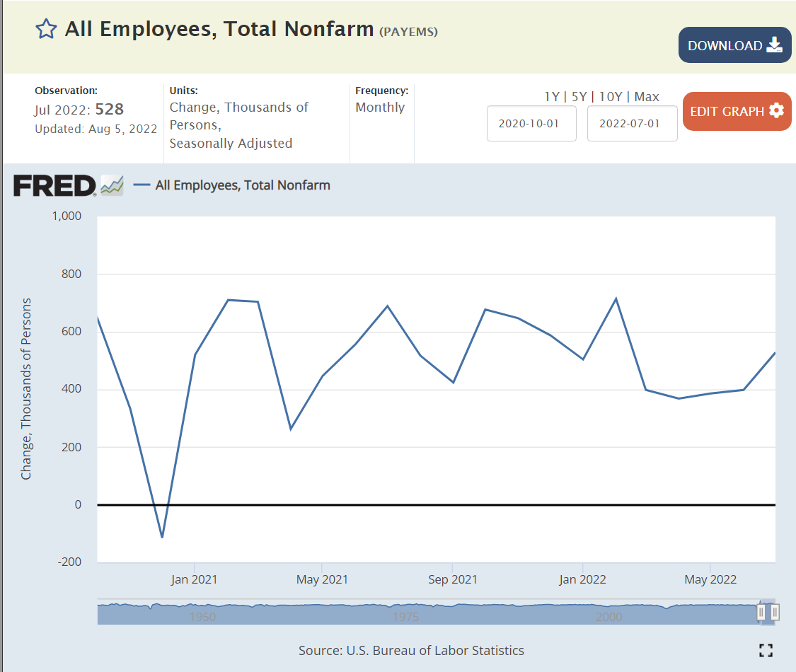Click the Source: U.S. Bureau of Labor Statistics text
Viewport: 796px width, 672px height.
[411, 650]
